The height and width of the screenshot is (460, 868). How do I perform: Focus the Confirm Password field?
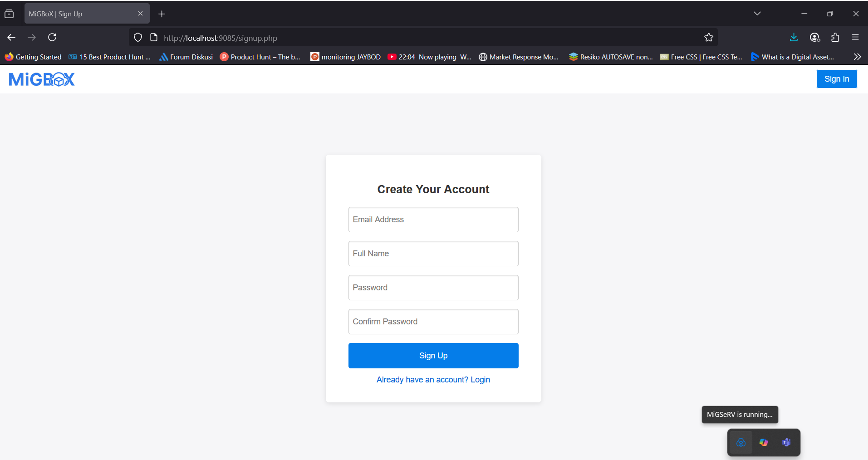(433, 322)
